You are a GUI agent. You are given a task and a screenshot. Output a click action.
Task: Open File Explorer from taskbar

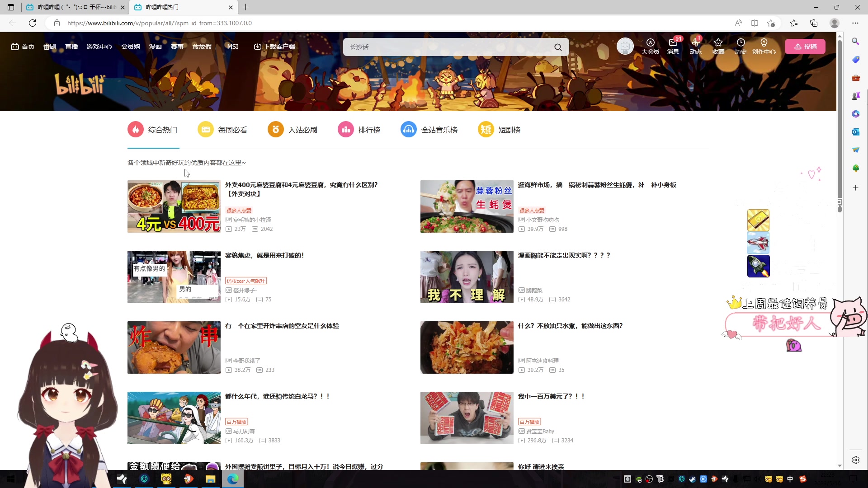(211, 479)
